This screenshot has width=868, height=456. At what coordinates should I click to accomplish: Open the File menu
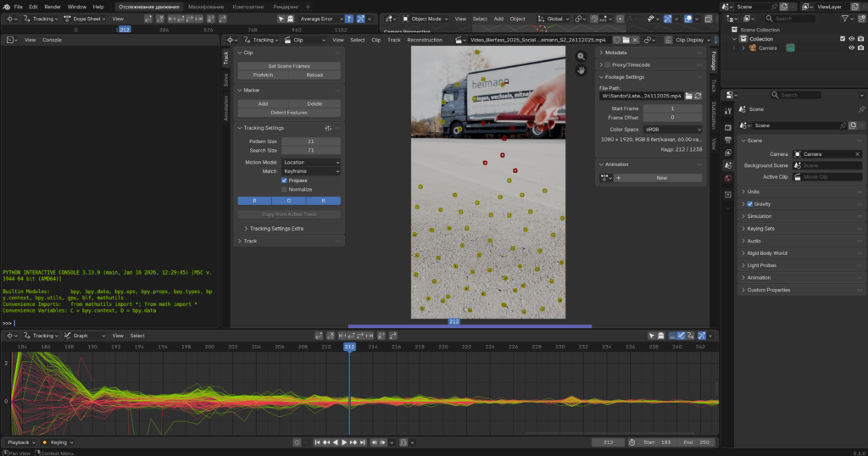click(x=19, y=7)
